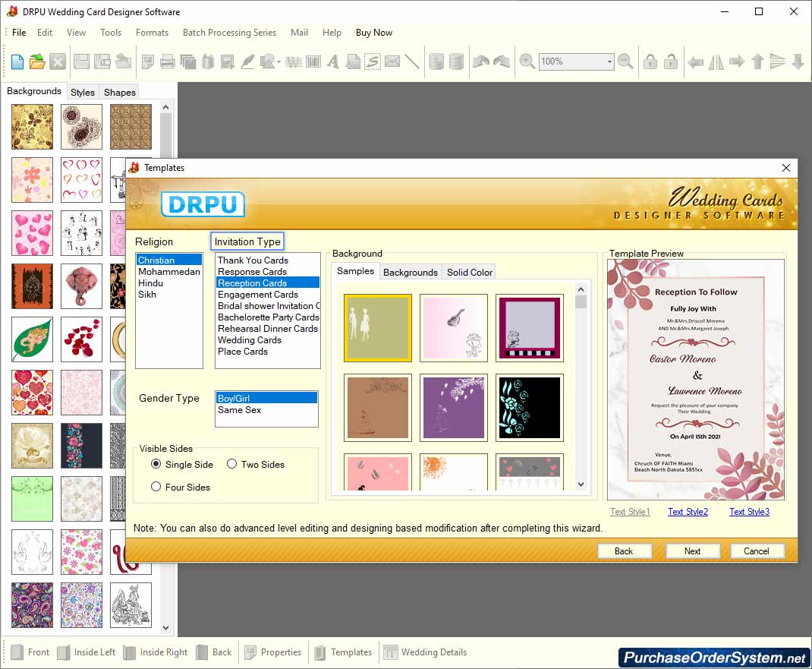This screenshot has height=669, width=812.
Task: Switch to the Backgrounds tab in Templates dialog
Action: pyautogui.click(x=410, y=272)
